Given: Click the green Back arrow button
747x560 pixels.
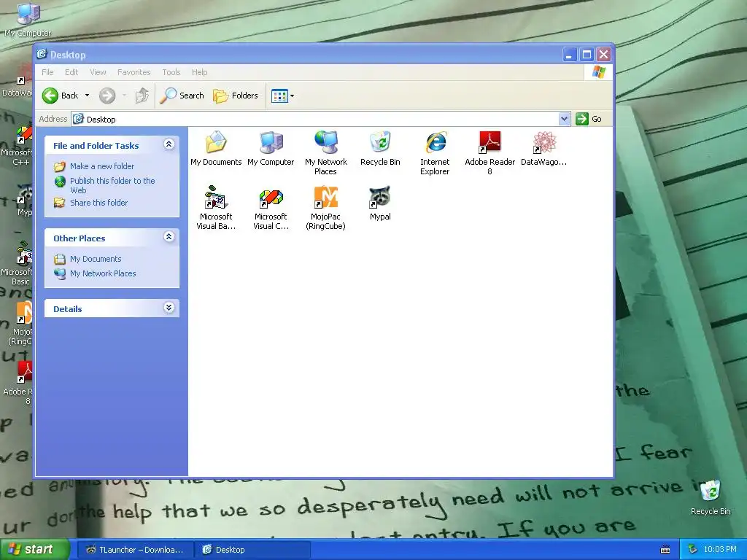Looking at the screenshot, I should 50,96.
